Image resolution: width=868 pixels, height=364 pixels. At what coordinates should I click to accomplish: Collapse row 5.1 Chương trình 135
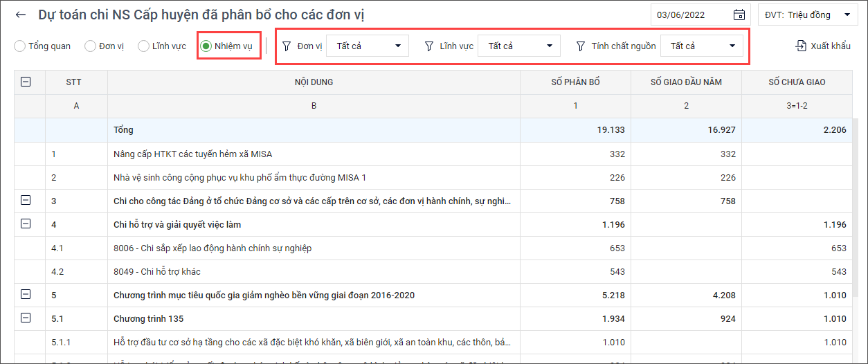(26, 318)
